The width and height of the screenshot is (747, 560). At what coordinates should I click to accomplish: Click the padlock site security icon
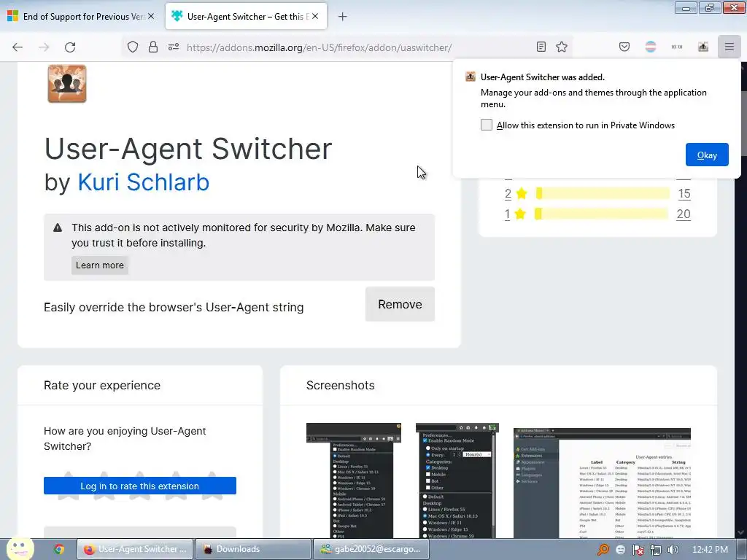153,47
